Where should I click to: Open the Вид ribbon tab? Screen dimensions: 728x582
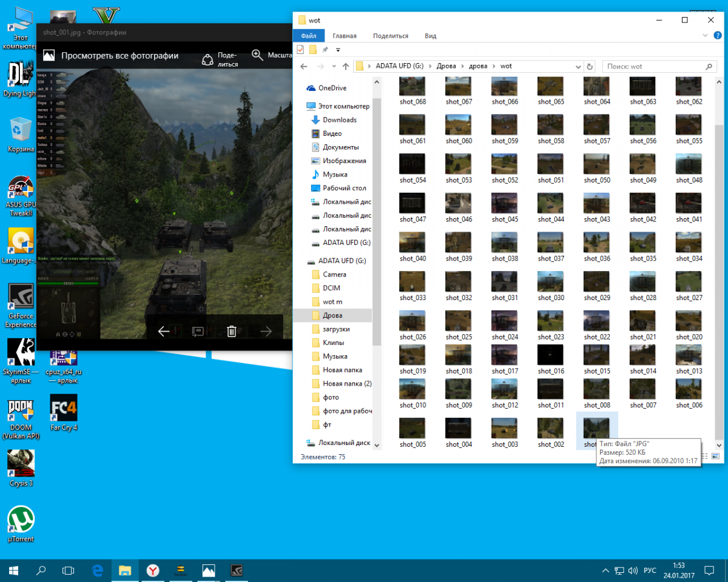point(431,36)
